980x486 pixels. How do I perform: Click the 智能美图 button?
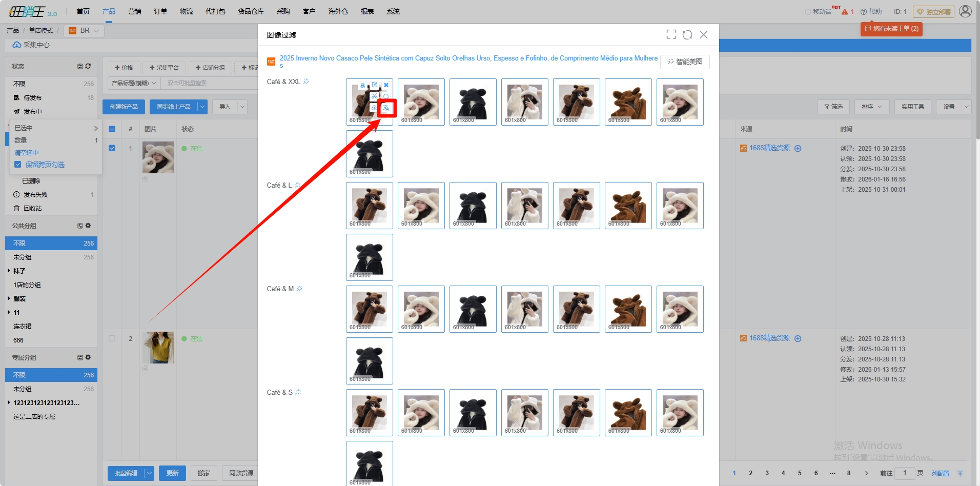tap(685, 62)
